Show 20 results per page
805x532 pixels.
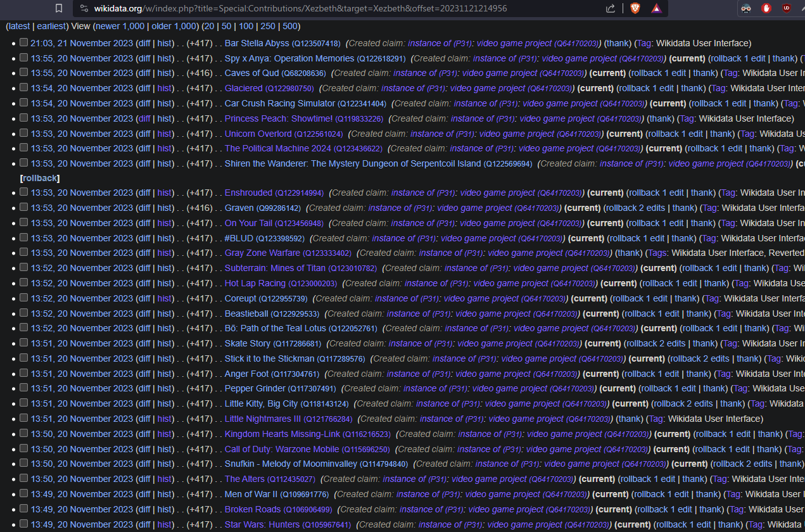(209, 26)
